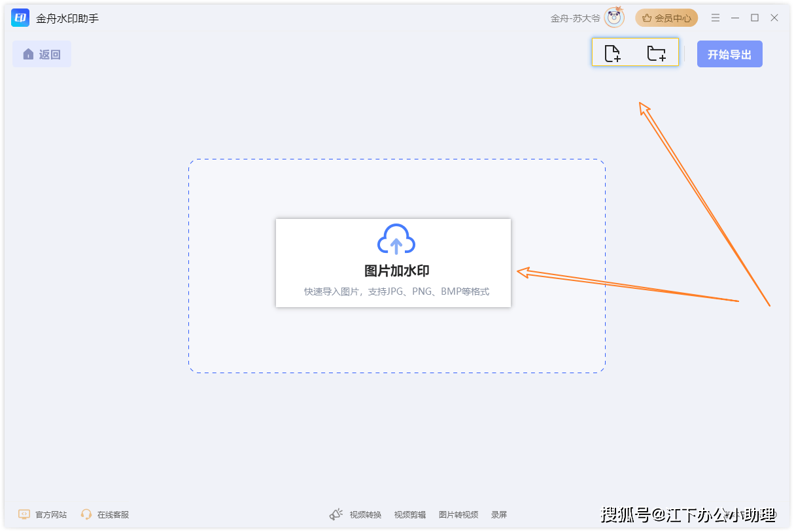794x532 pixels.
Task: Click the 金舟水印助手 app logo
Action: [20, 18]
